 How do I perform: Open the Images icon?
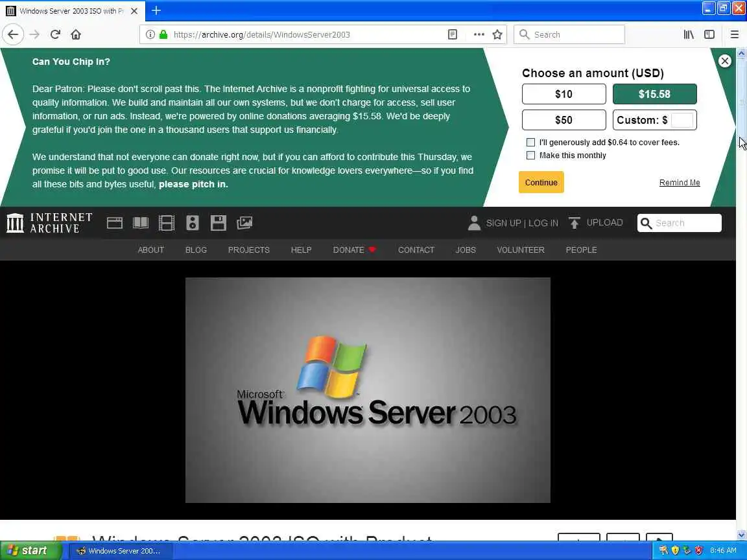tap(244, 223)
